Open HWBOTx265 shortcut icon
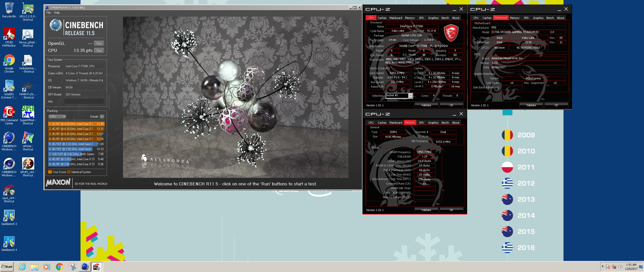Image resolution: width=644 pixels, height=272 pixels. click(28, 90)
